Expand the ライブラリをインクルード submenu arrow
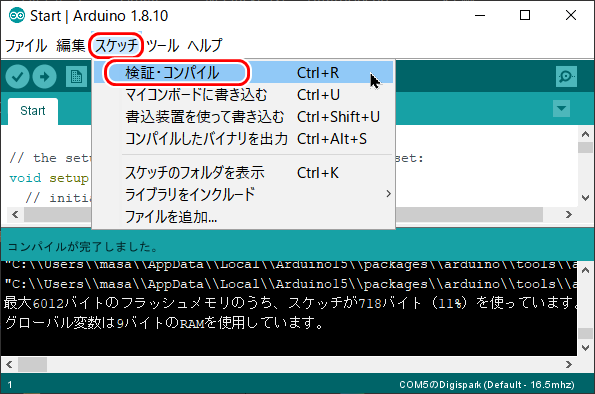 [x=388, y=194]
